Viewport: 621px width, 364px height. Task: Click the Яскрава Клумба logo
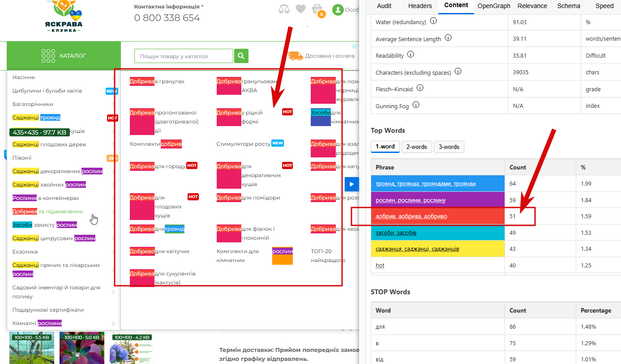64,16
